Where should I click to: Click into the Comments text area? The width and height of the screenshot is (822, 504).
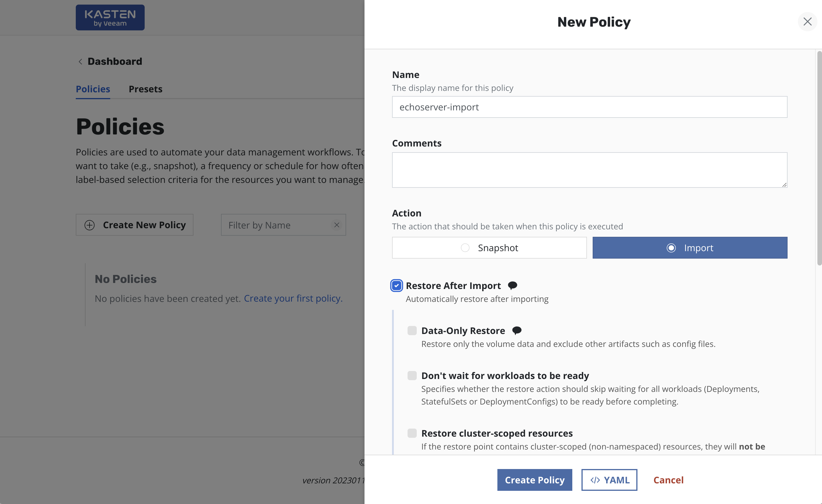point(589,170)
